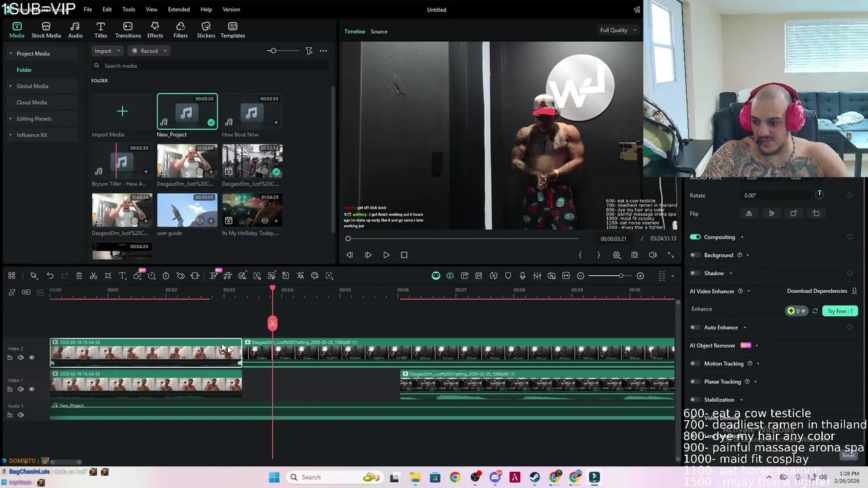Screen dimensions: 868x488
Task: Open the View menu
Action: (x=151, y=9)
